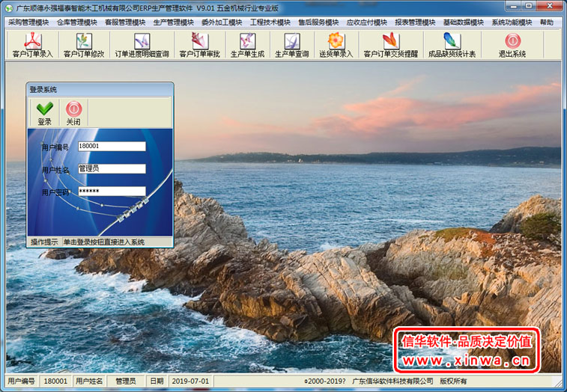
Task: Click 版权所有 text in status bar
Action: tap(453, 382)
